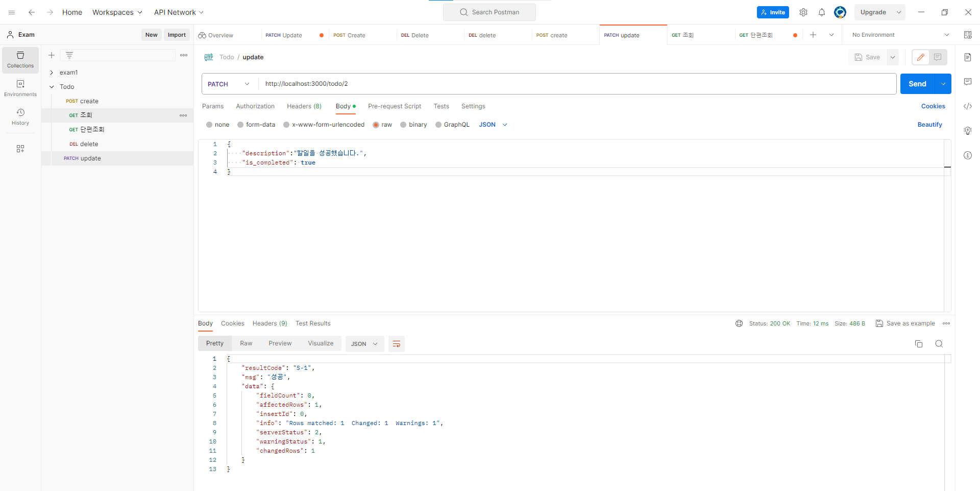980x491 pixels.
Task: Open the request info icon
Action: [968, 155]
